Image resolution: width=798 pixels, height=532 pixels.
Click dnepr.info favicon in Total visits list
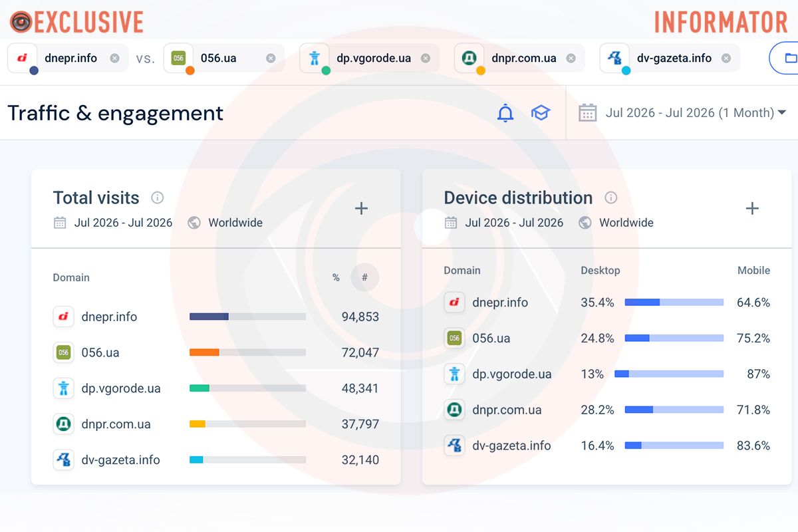click(64, 317)
